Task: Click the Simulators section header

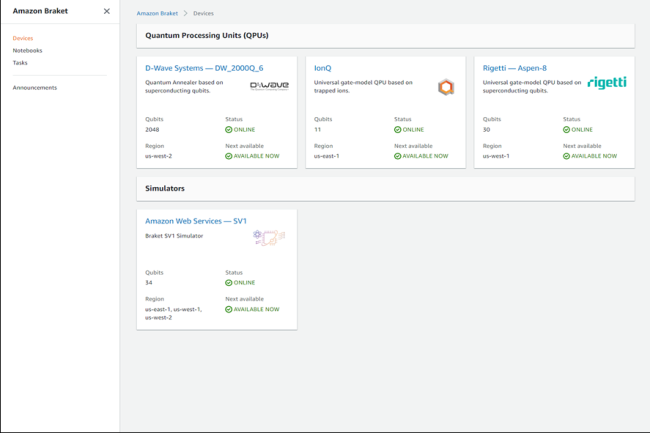Action: coord(165,188)
